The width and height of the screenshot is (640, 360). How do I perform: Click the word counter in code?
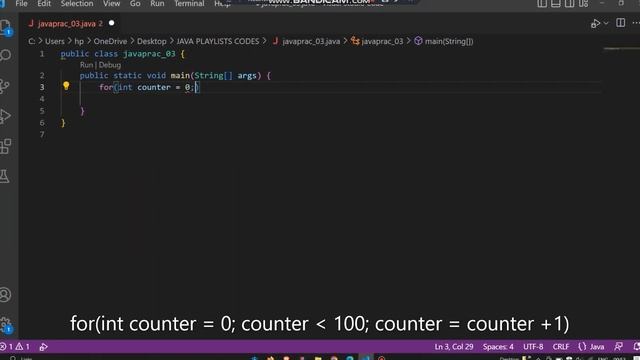pos(154,87)
